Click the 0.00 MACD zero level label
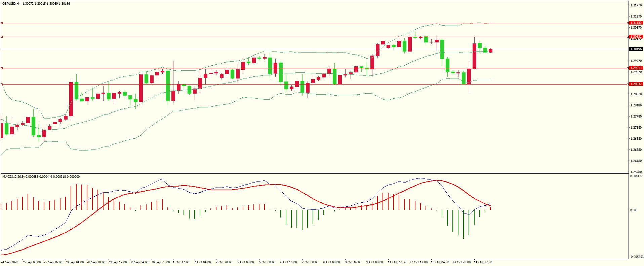Screen dimensions: 644x266 click(x=633, y=210)
